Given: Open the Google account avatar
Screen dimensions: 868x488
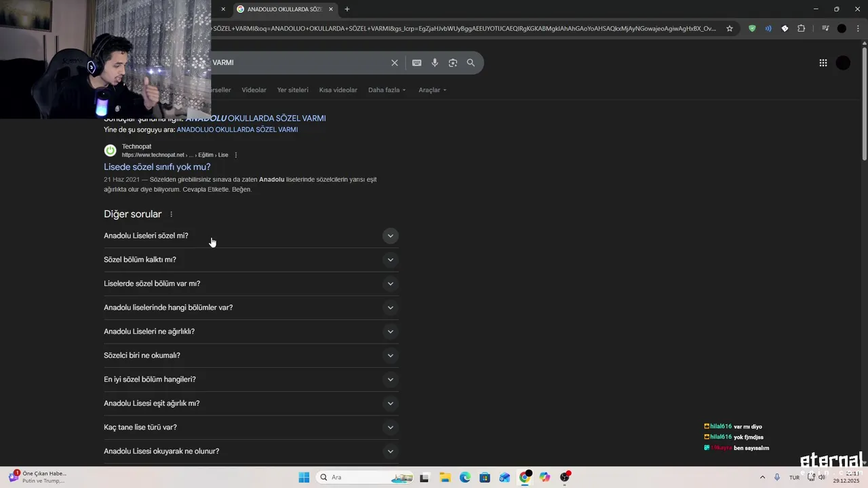Looking at the screenshot, I should pyautogui.click(x=843, y=63).
